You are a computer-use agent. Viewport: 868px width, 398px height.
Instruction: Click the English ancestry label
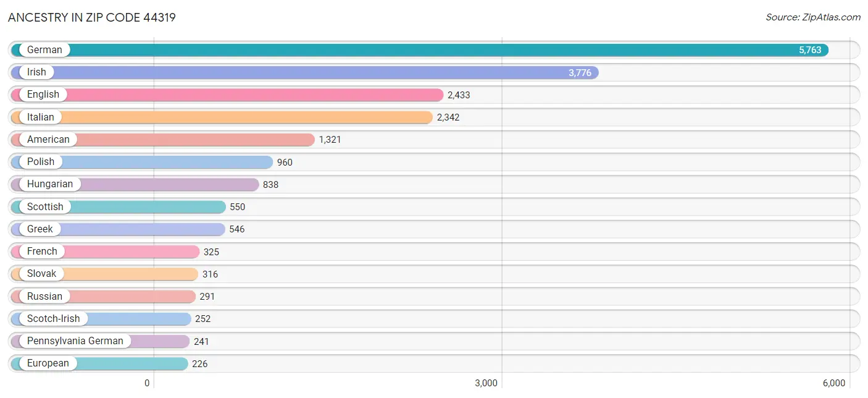pos(43,95)
